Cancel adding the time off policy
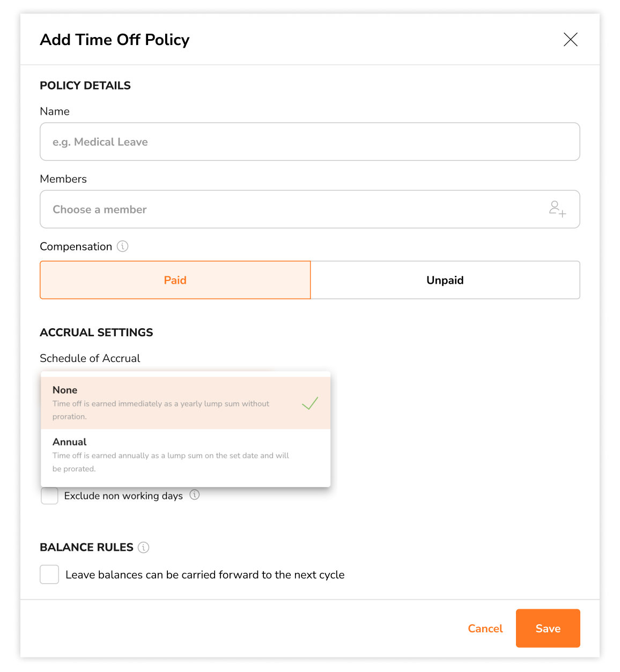Screen dimensions: 620x672 [485, 629]
